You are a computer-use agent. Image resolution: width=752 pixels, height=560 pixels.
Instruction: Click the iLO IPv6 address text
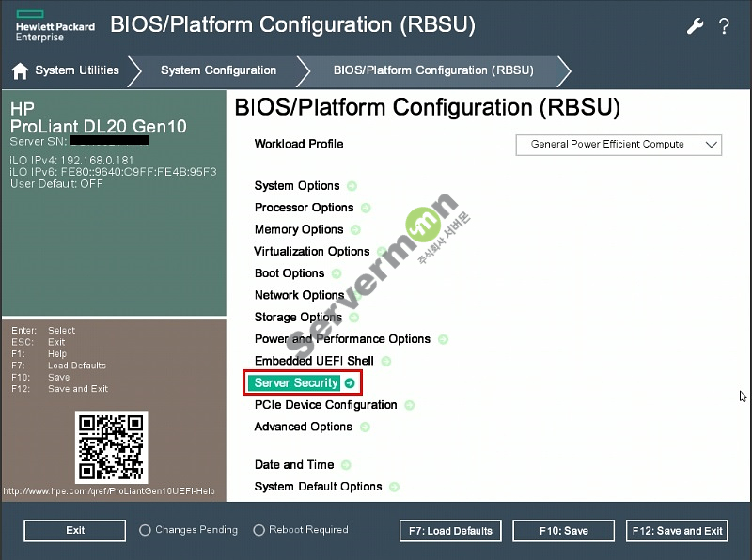(x=113, y=172)
